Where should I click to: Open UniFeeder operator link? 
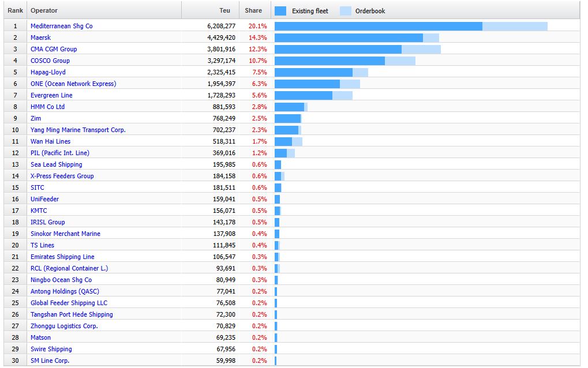pyautogui.click(x=44, y=199)
